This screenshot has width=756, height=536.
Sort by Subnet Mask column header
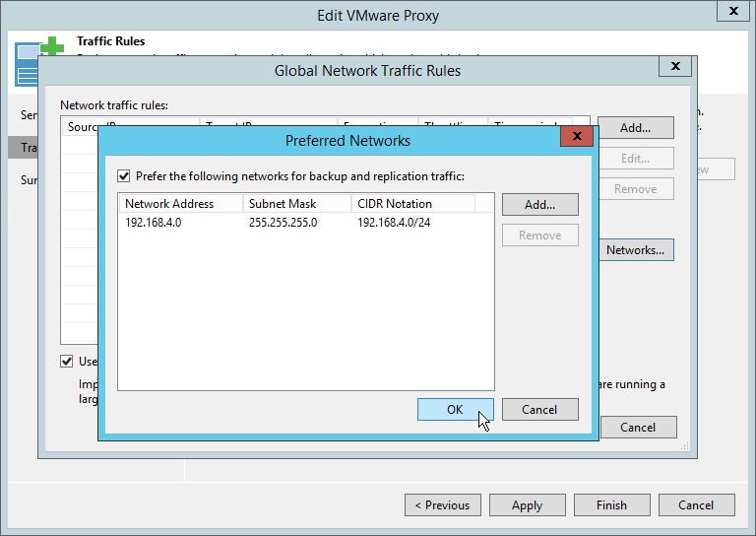[x=295, y=203]
